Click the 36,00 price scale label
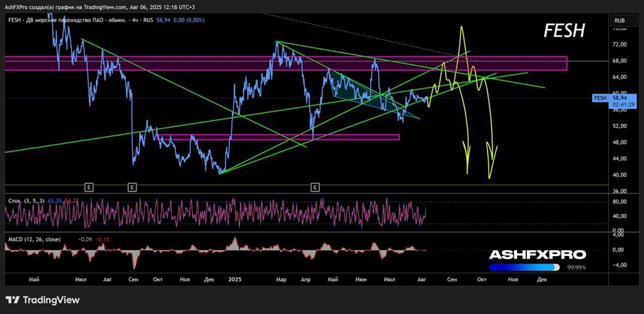The image size is (644, 314). point(620,191)
